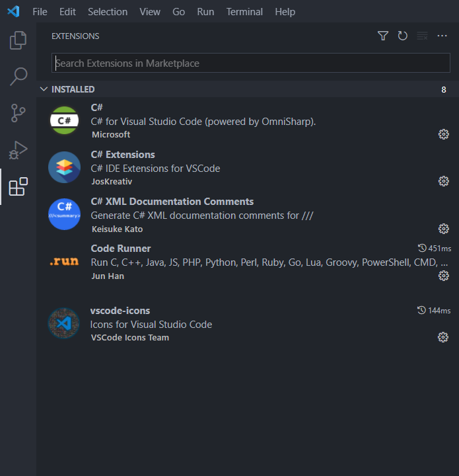This screenshot has width=459, height=476.
Task: Focus the Search Extensions in Marketplace field
Action: point(251,63)
